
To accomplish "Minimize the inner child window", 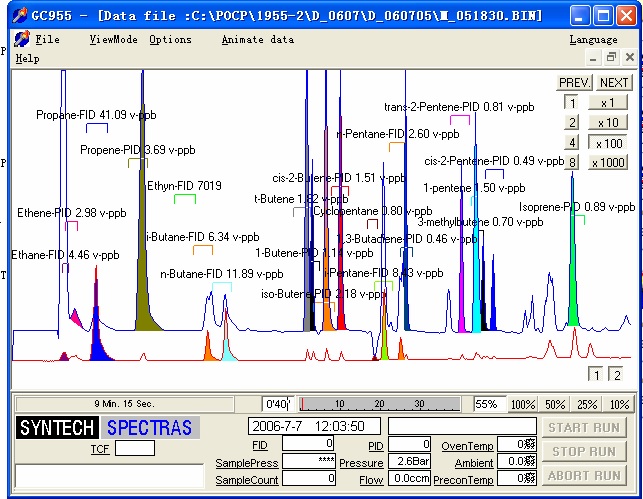I will click(x=593, y=57).
